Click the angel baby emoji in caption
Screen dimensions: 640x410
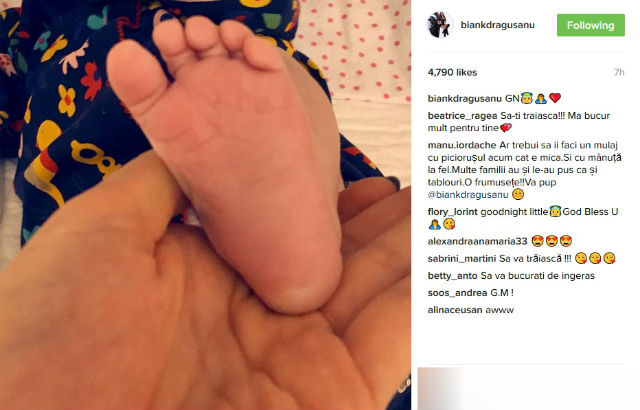coord(527,98)
